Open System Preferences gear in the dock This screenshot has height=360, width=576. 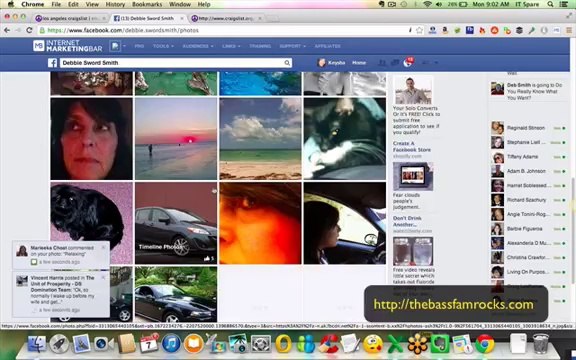(261, 344)
